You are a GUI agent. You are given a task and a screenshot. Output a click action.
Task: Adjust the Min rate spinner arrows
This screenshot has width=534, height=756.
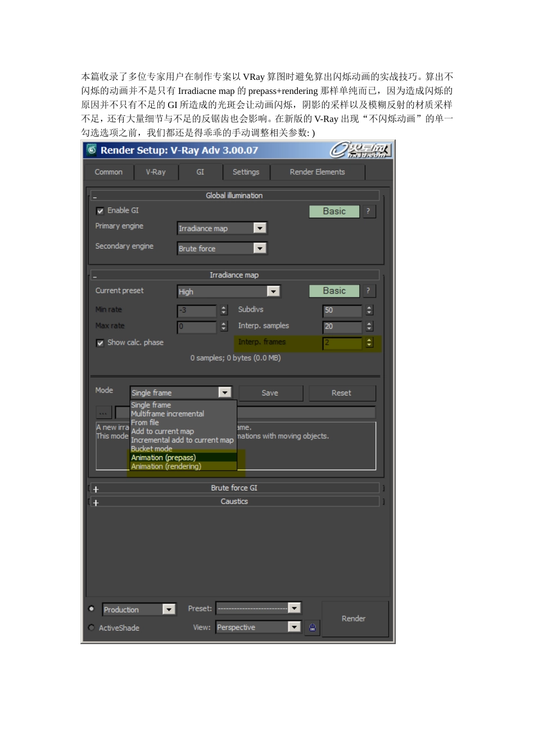point(224,310)
